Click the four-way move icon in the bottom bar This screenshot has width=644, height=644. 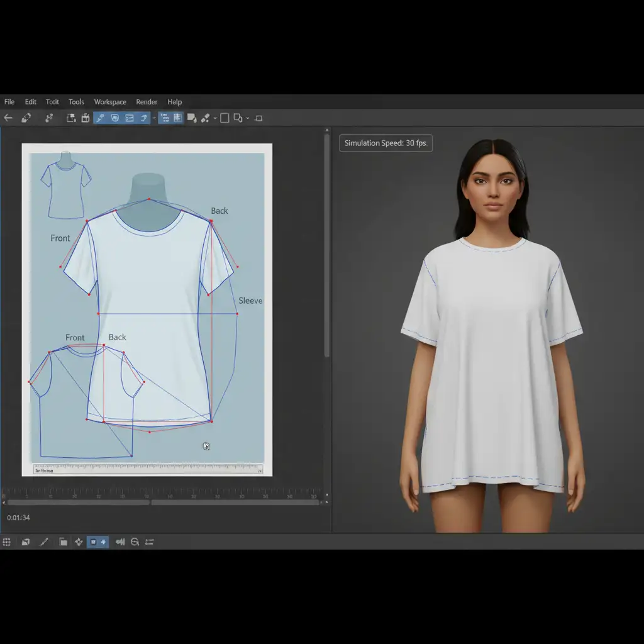tap(79, 541)
